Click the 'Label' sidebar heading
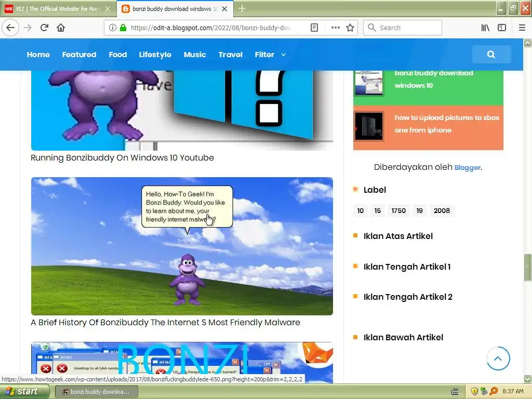Viewport: 532px width, 399px height. (375, 190)
